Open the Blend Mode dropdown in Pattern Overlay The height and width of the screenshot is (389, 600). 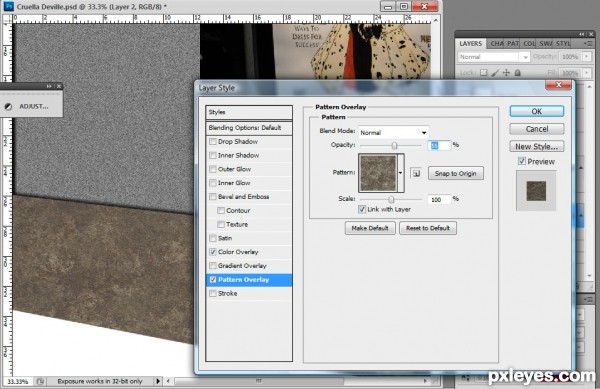tap(393, 133)
